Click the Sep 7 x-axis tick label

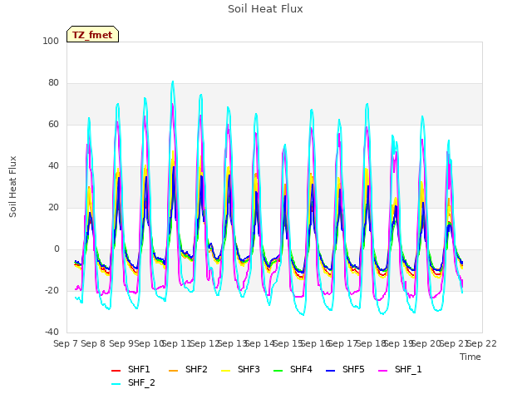click(x=66, y=343)
